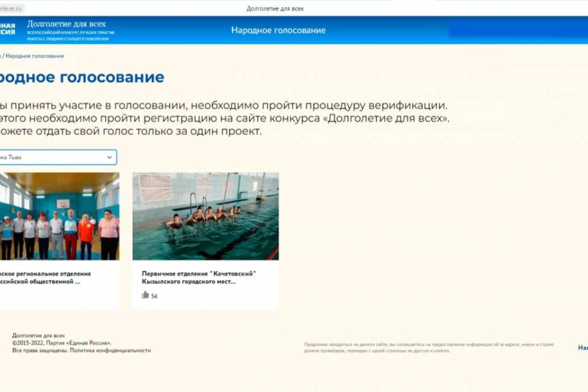Click the browser address bar

click(12, 8)
